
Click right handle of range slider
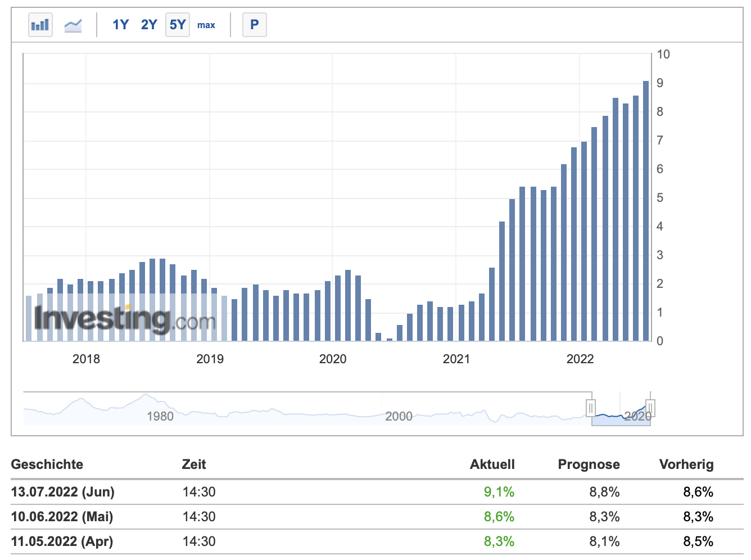point(650,408)
